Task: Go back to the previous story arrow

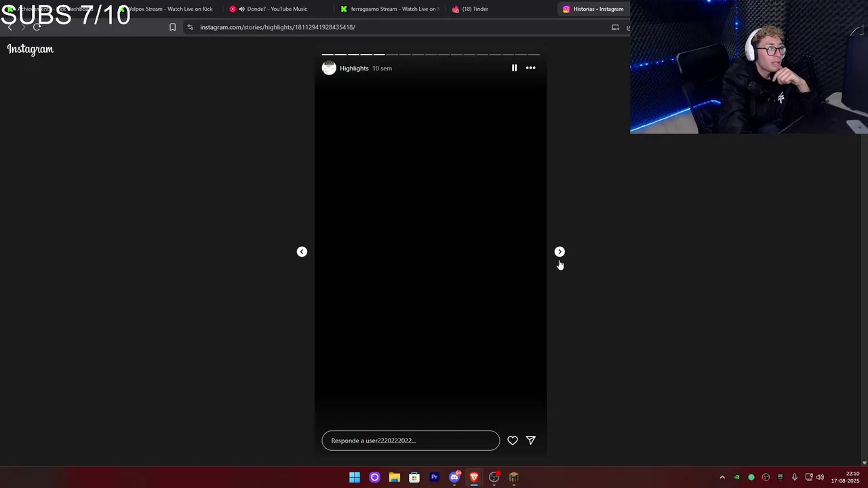Action: 302,251
